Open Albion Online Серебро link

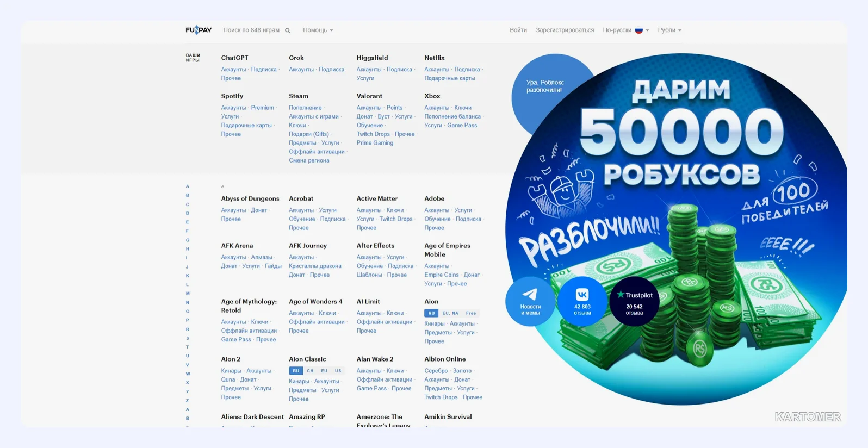click(436, 371)
